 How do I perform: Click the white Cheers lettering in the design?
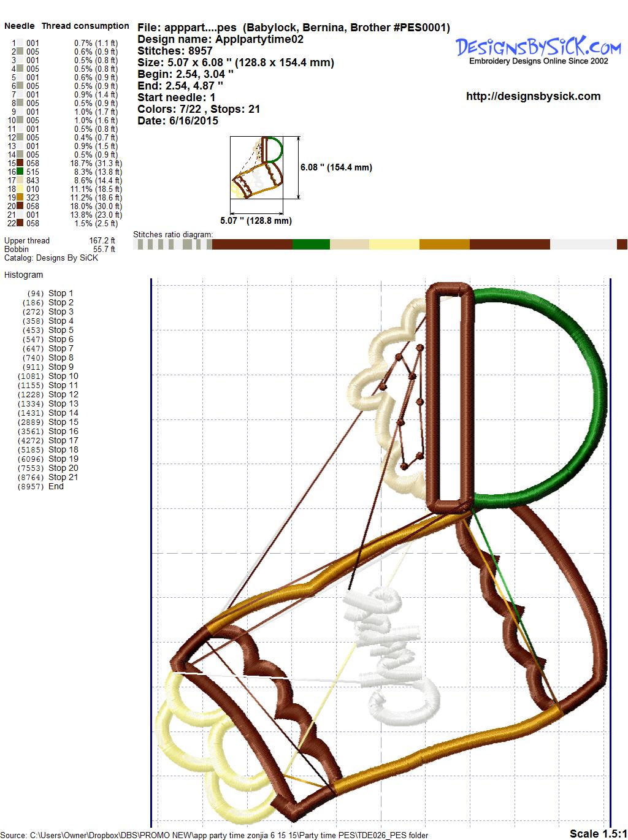(x=392, y=656)
